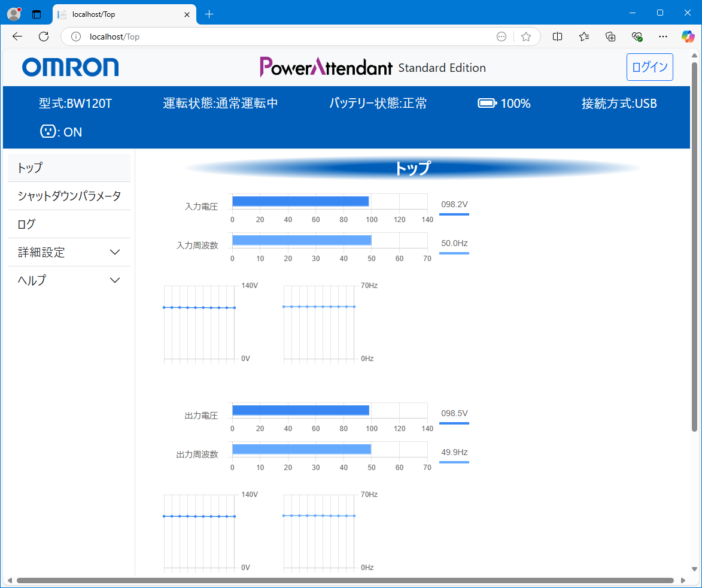Click the 運転状態:通常運転中 status text
702x588 pixels.
[x=220, y=104]
